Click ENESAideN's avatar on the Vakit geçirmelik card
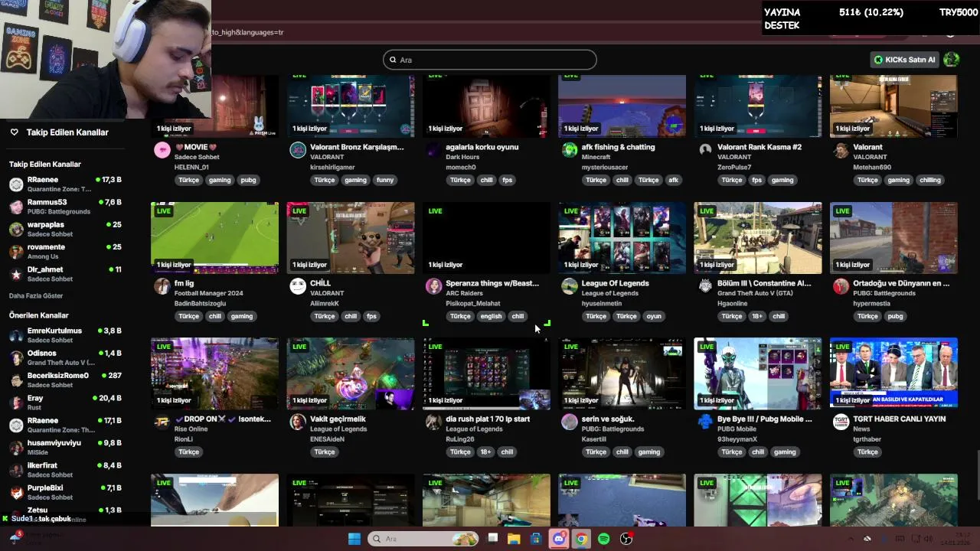The width and height of the screenshot is (980, 551). tap(298, 422)
